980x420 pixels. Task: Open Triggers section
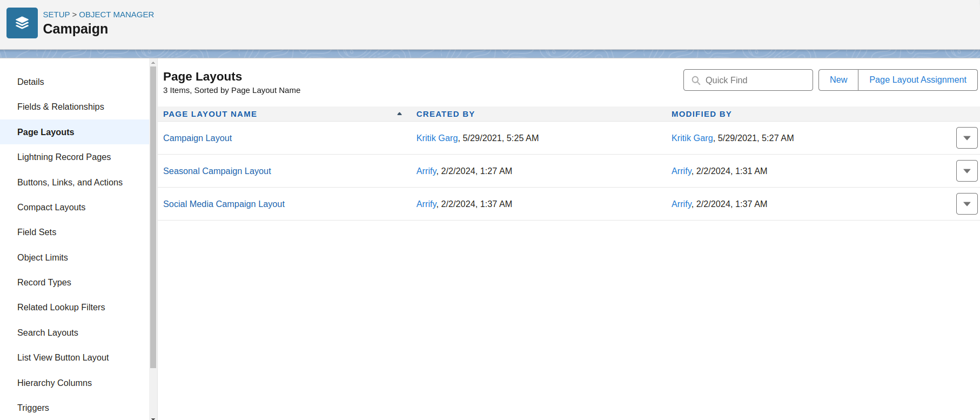click(33, 408)
